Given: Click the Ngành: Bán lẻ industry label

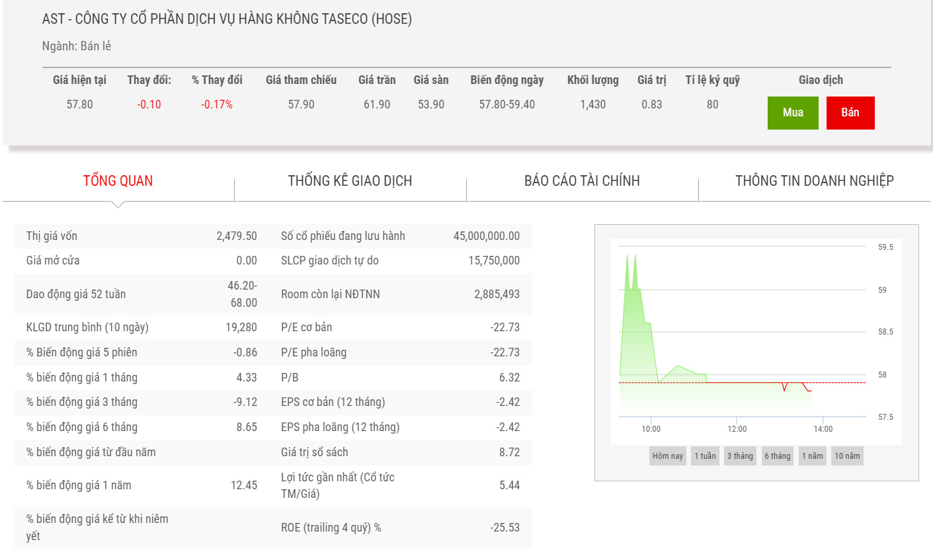Looking at the screenshot, I should click(77, 46).
